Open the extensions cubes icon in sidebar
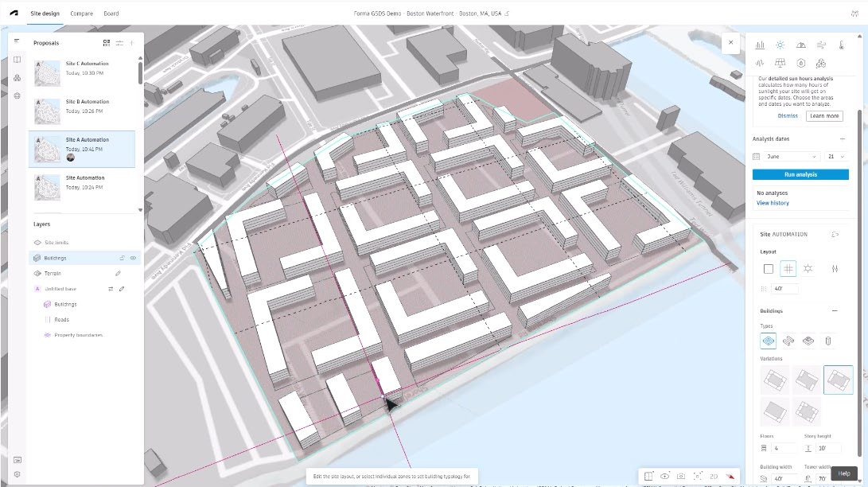This screenshot has height=487, width=868. coord(18,78)
